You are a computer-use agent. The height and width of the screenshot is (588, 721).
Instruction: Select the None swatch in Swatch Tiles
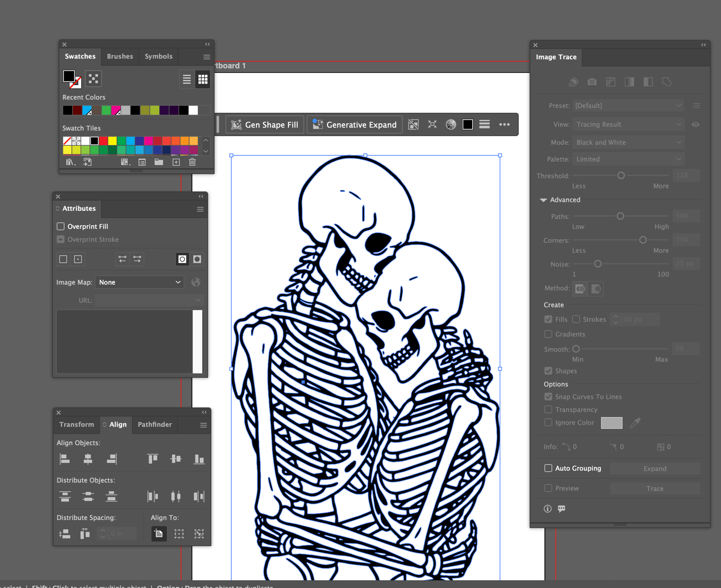tap(67, 141)
